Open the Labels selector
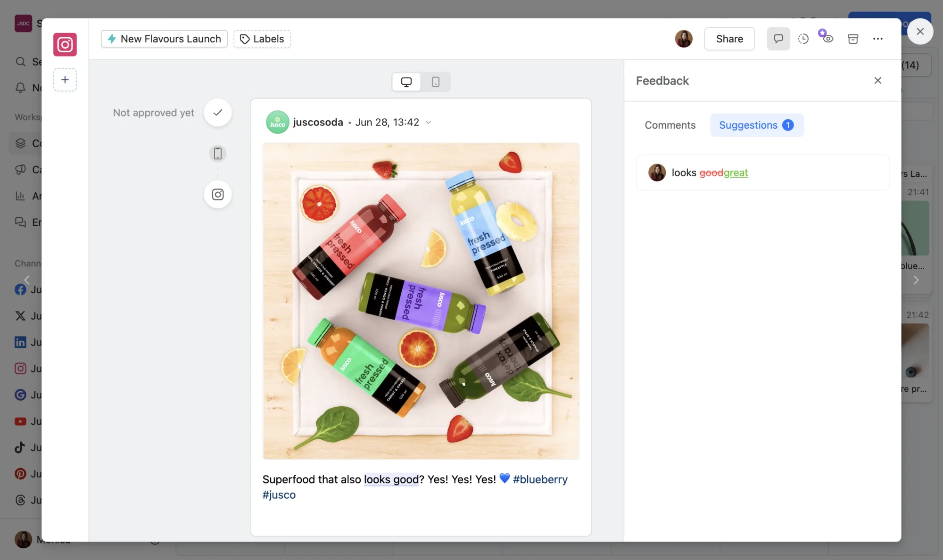Image resolution: width=943 pixels, height=560 pixels. point(262,39)
